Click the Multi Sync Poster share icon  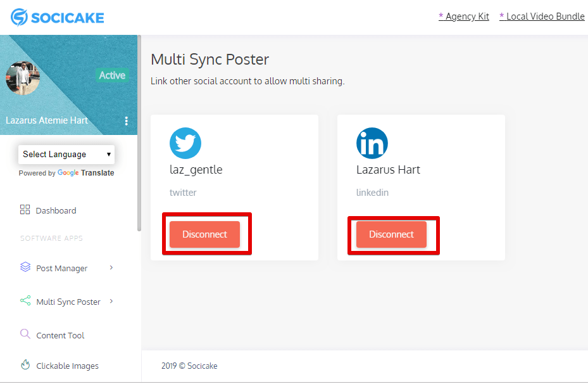click(x=25, y=300)
